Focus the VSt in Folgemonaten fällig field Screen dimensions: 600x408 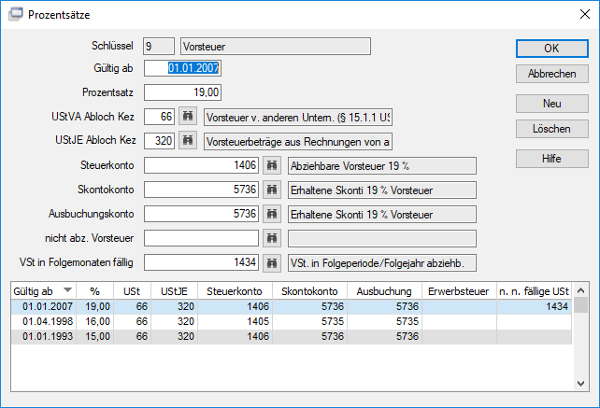(x=201, y=263)
